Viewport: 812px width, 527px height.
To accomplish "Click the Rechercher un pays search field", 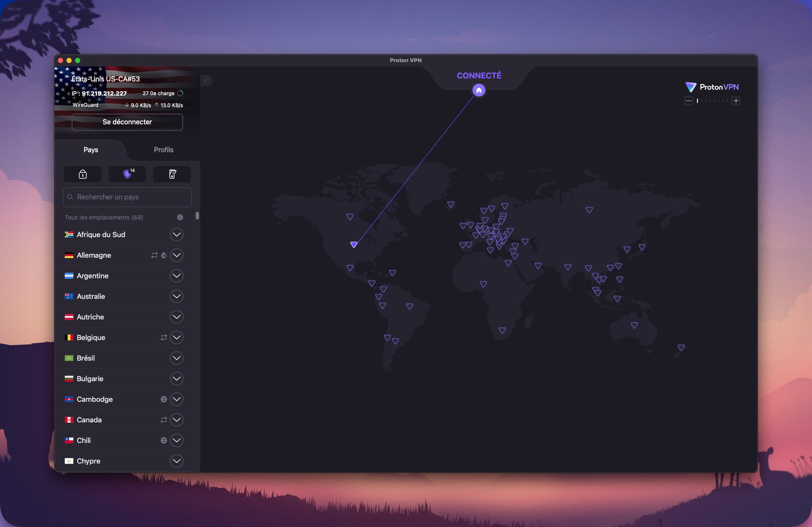I will (127, 197).
